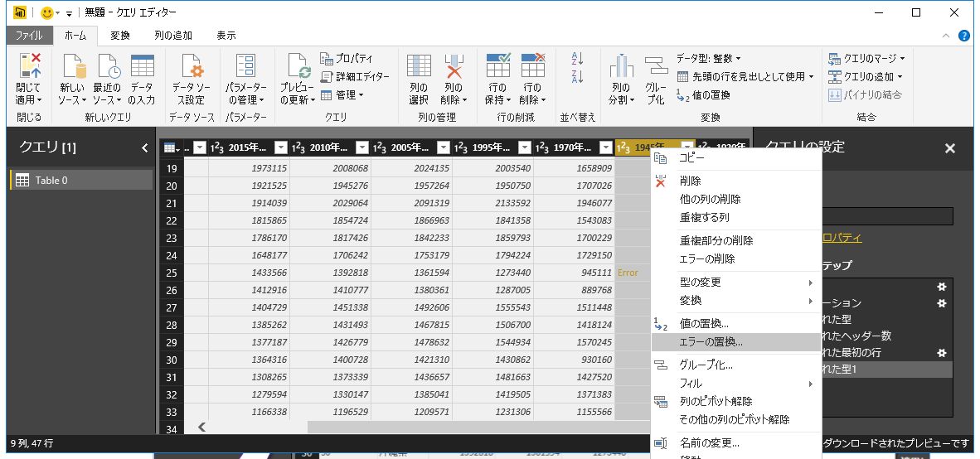This screenshot has height=459, width=980.
Task: Open 先頭の行を見出しとして使用 dropdown
Action: [x=745, y=77]
